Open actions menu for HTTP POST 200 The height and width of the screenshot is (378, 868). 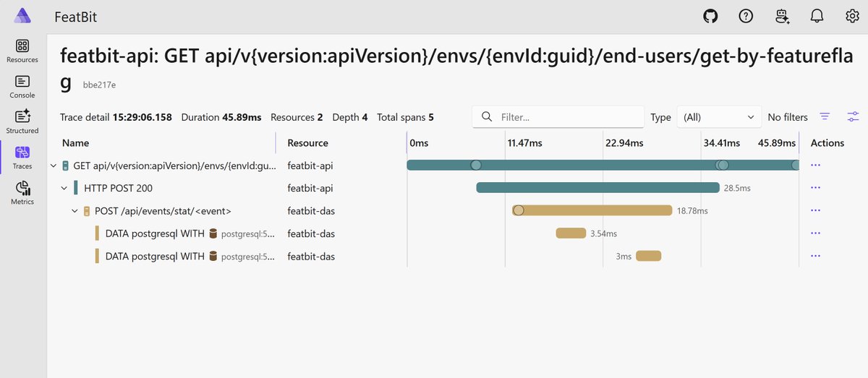816,188
